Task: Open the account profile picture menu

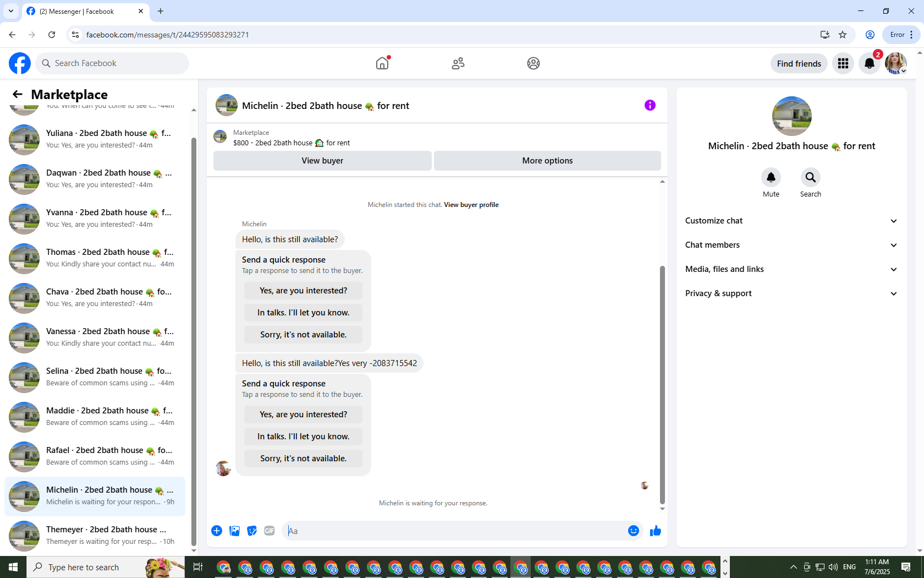Action: coord(896,63)
